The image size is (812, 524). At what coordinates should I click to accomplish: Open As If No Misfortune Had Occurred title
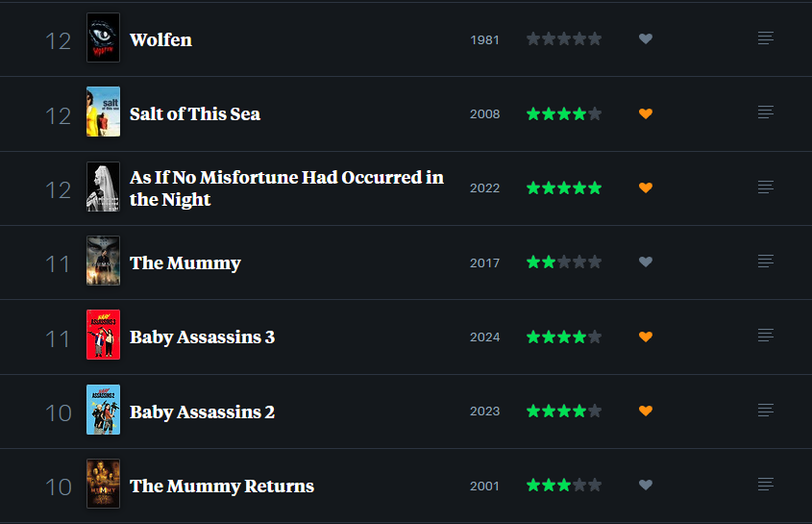tap(286, 188)
